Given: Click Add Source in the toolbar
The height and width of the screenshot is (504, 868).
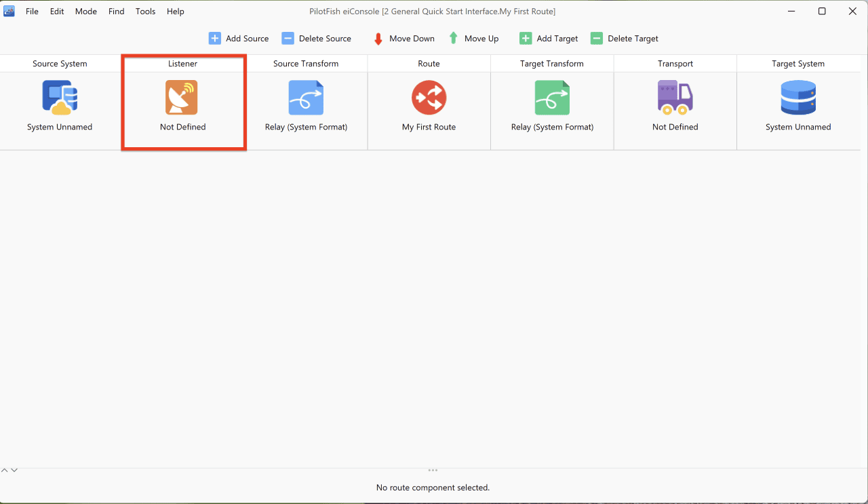Looking at the screenshot, I should (239, 39).
